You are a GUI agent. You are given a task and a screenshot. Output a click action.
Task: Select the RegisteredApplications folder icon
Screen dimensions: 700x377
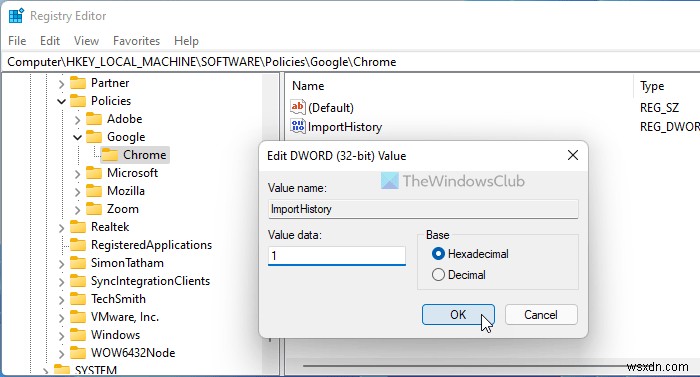(x=78, y=245)
